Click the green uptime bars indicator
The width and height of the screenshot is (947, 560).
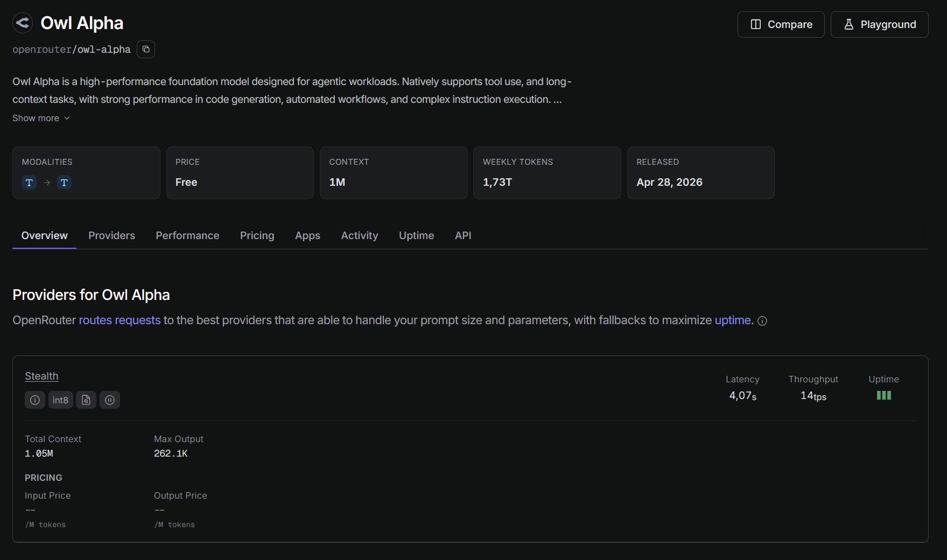tap(884, 395)
